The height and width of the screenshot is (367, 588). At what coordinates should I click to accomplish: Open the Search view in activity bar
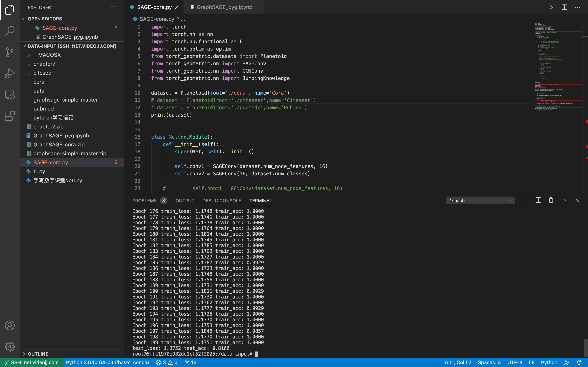coord(10,31)
